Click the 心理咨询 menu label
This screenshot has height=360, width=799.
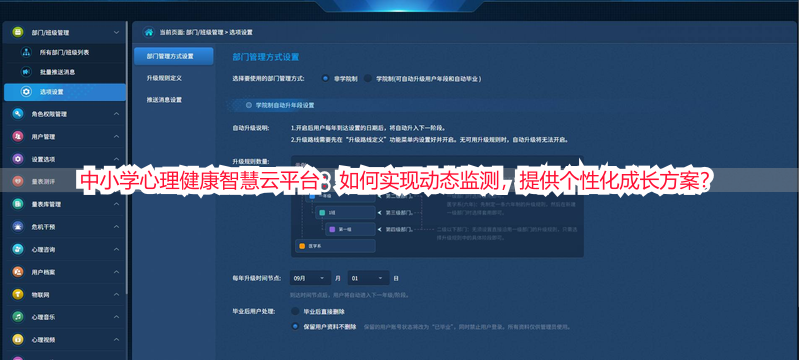[43, 249]
